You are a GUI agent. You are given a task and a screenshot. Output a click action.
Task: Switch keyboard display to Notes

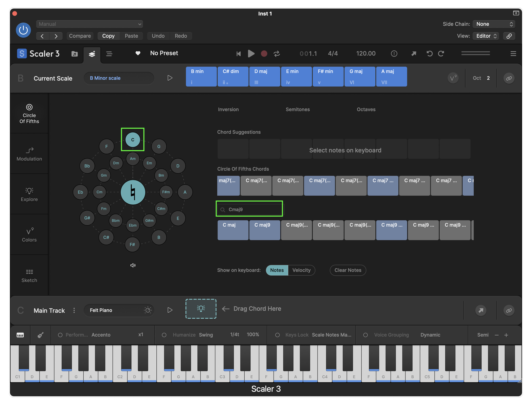tap(277, 270)
